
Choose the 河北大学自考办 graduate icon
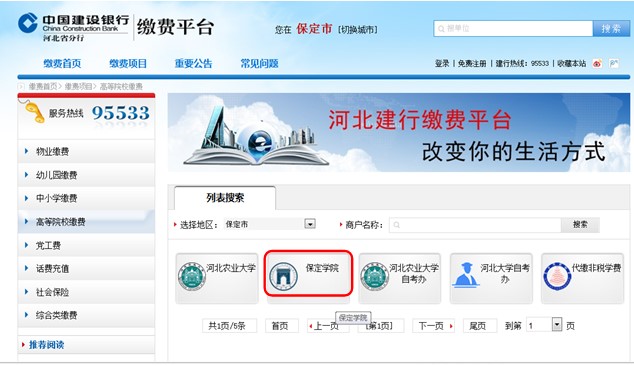tap(466, 275)
